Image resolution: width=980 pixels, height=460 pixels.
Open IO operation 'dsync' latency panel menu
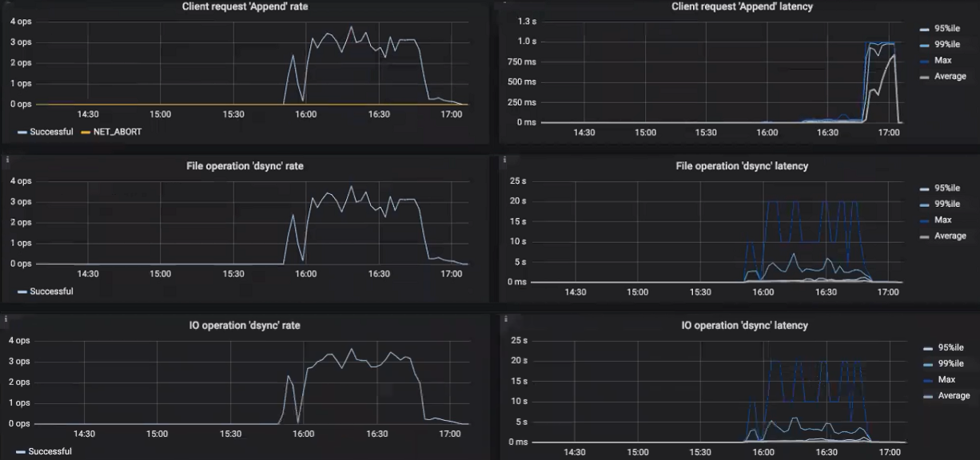click(744, 326)
